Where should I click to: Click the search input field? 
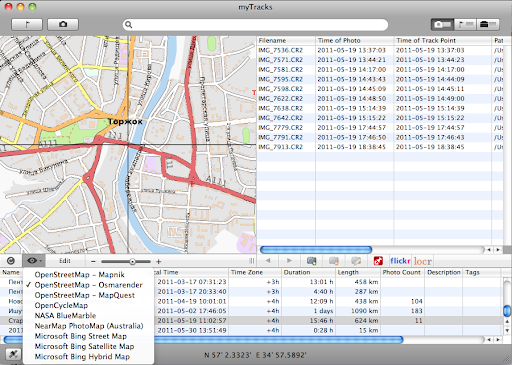pos(256,25)
